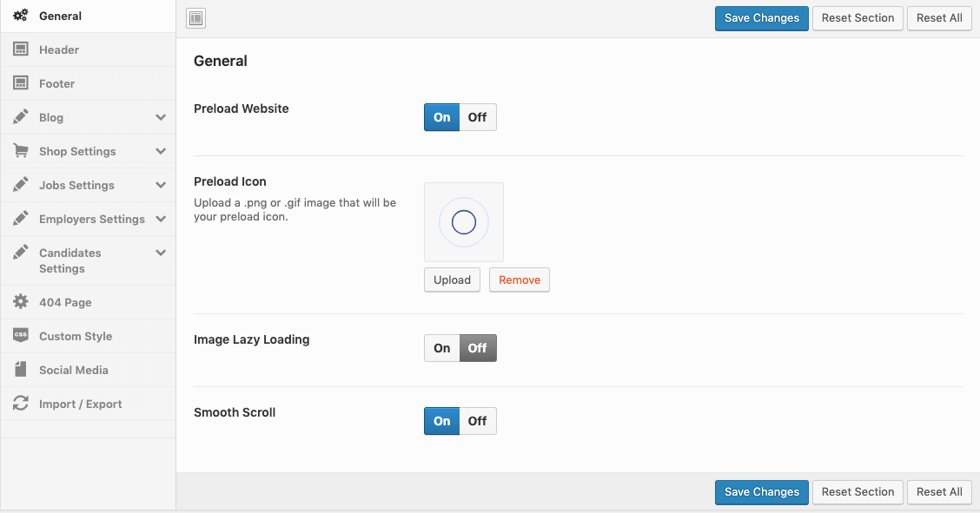Click the bottom Reset All button
980x513 pixels.
pos(939,491)
